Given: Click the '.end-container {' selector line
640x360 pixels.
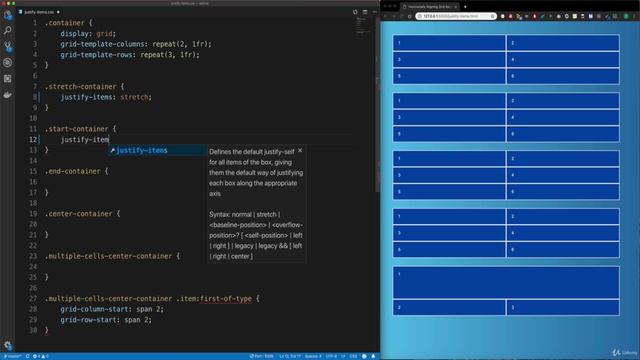Looking at the screenshot, I should click(x=76, y=171).
